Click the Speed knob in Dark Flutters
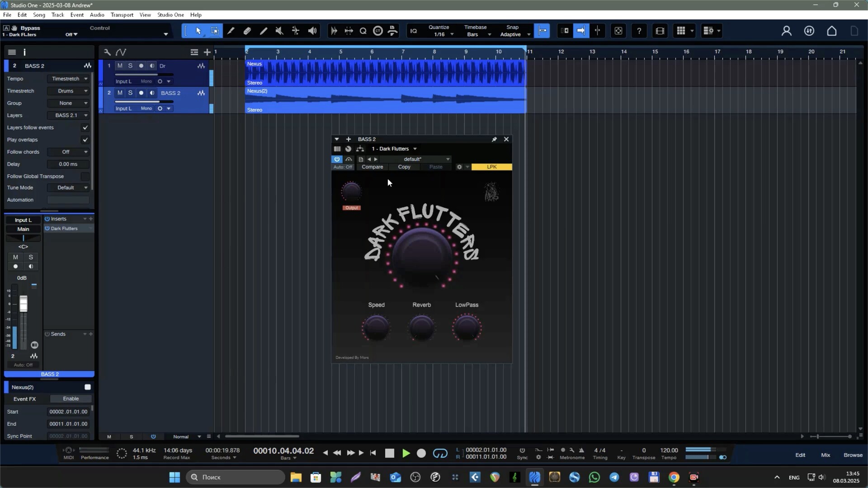The height and width of the screenshot is (488, 868). coord(376,328)
